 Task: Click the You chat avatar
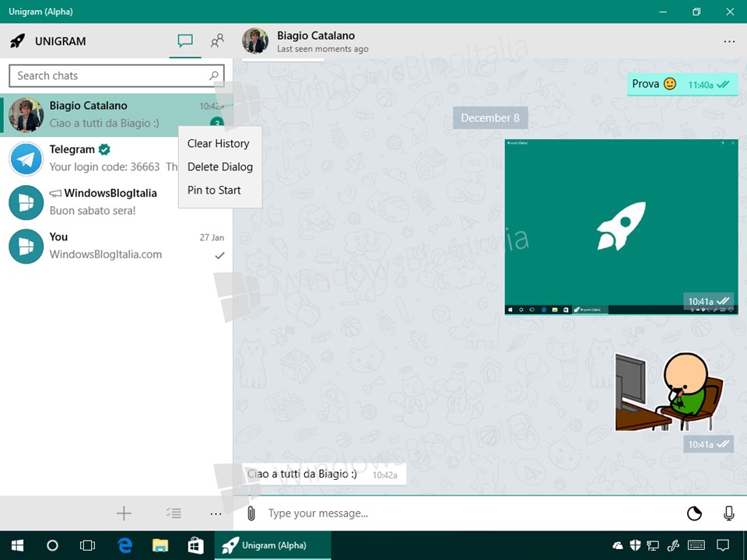tap(26, 247)
